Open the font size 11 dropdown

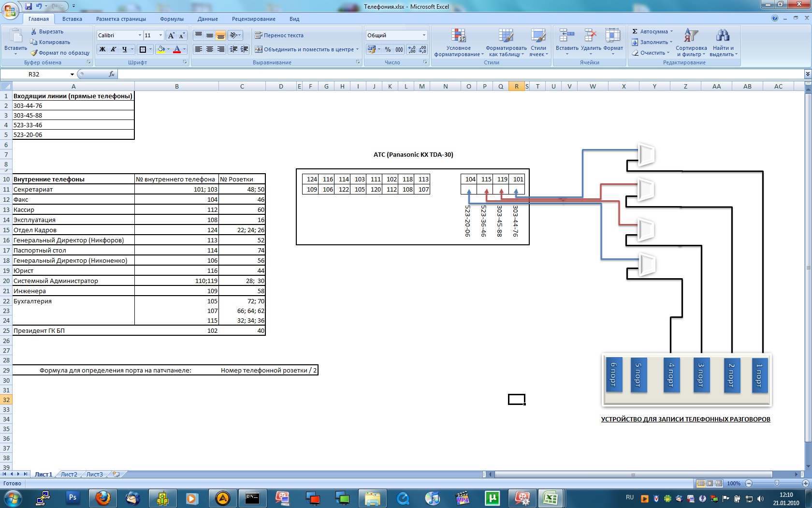161,35
